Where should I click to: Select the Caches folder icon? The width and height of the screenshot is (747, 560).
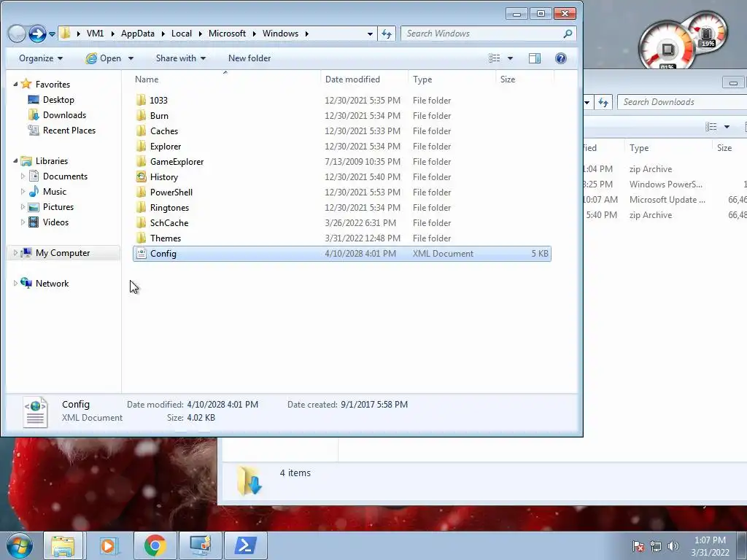(x=141, y=131)
